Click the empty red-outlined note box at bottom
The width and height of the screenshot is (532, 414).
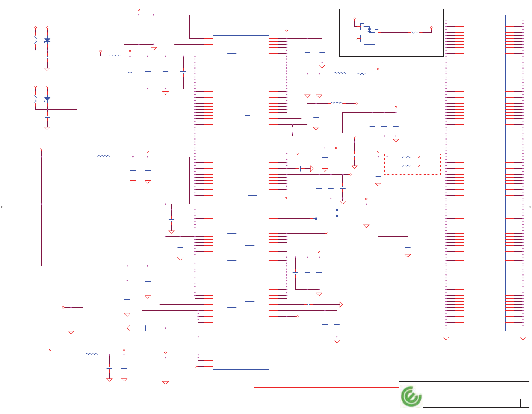(x=326, y=399)
